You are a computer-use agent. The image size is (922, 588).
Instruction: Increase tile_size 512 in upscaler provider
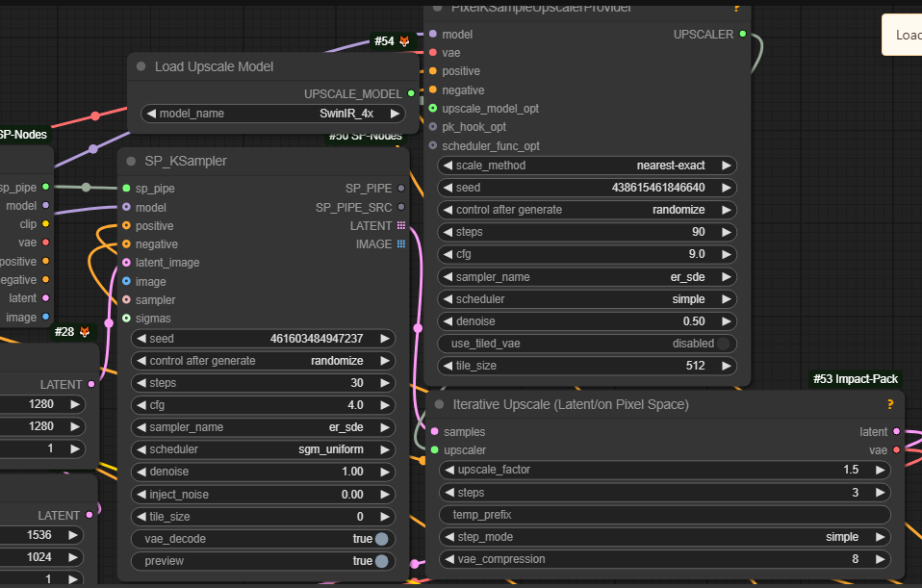tap(727, 365)
